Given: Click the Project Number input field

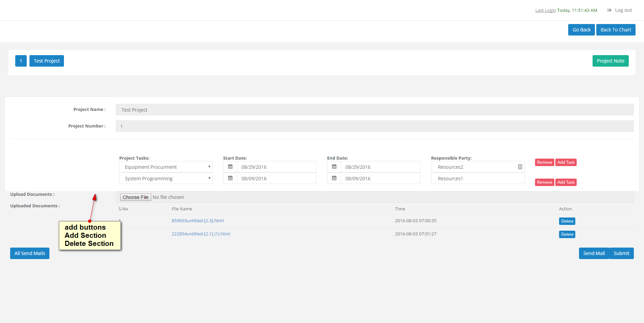Looking at the screenshot, I should point(375,126).
